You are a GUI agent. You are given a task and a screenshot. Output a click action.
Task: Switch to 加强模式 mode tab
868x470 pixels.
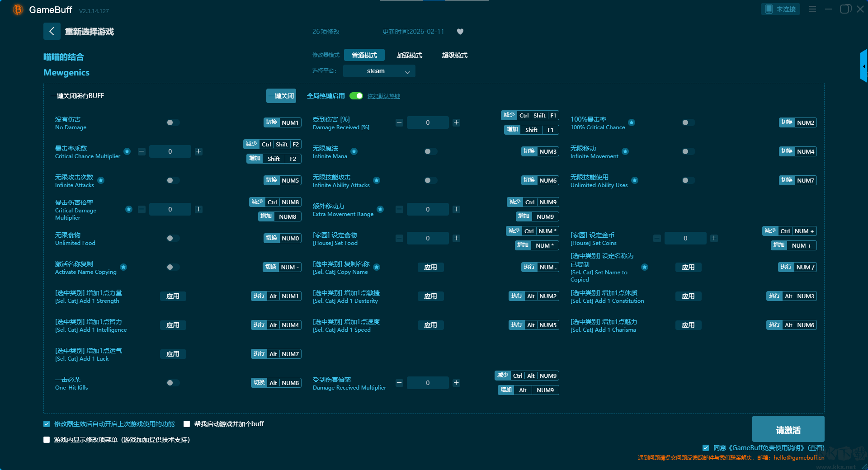pyautogui.click(x=409, y=55)
